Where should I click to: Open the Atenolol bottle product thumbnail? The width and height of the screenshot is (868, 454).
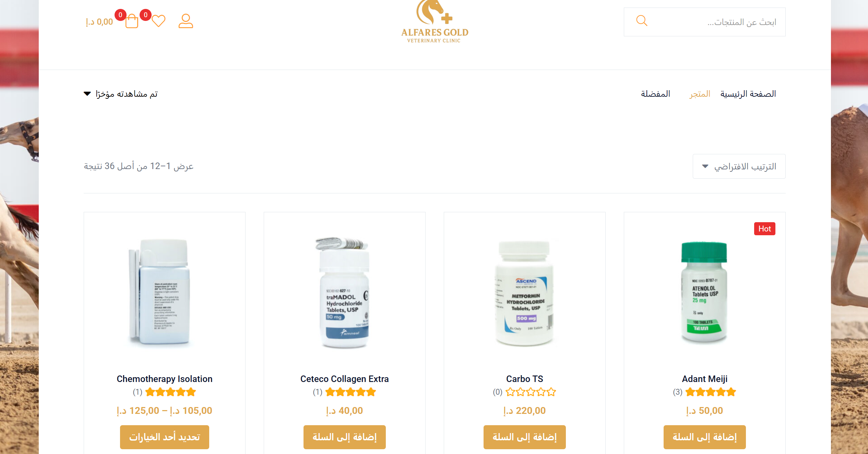click(x=704, y=292)
